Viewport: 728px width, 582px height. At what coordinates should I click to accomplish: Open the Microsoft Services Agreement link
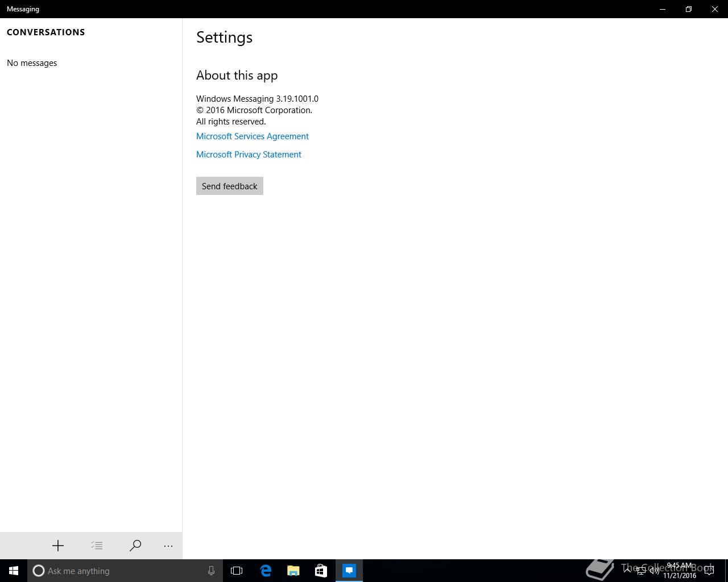253,136
